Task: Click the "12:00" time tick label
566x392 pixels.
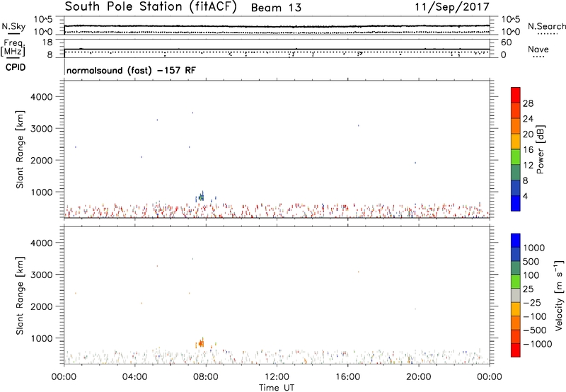Action: point(277,377)
